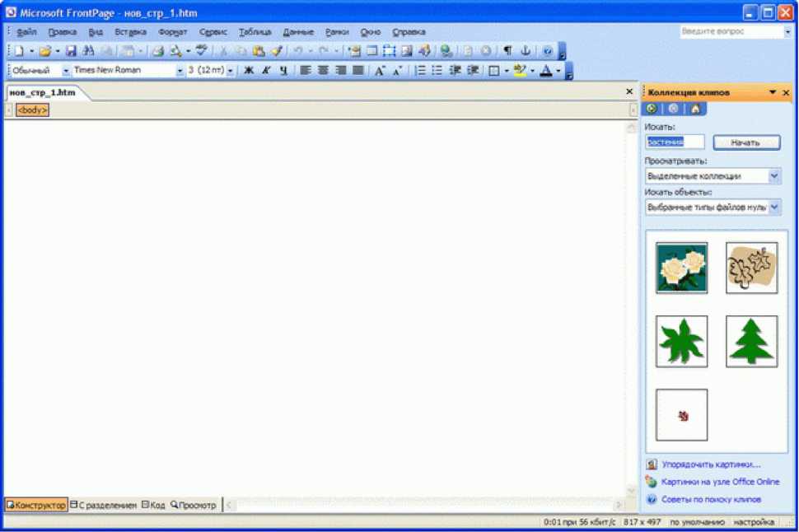Switch to the Код view tab
Image resolution: width=799 pixels, height=532 pixels.
coord(153,505)
